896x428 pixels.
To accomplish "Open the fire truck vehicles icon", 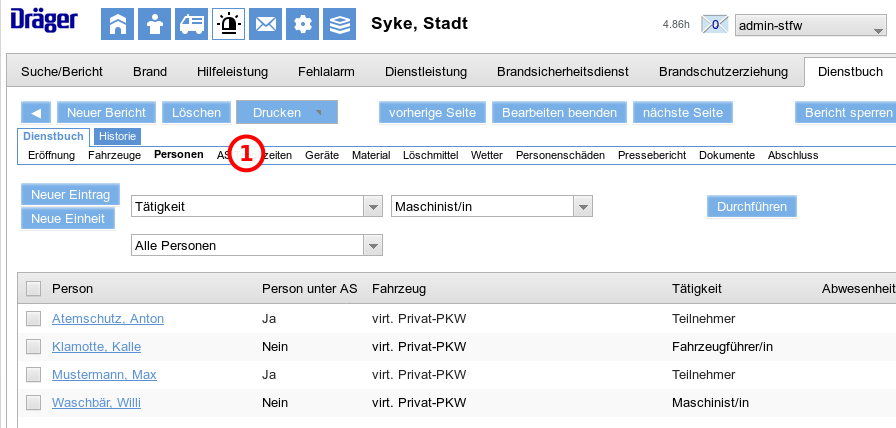I will click(191, 23).
